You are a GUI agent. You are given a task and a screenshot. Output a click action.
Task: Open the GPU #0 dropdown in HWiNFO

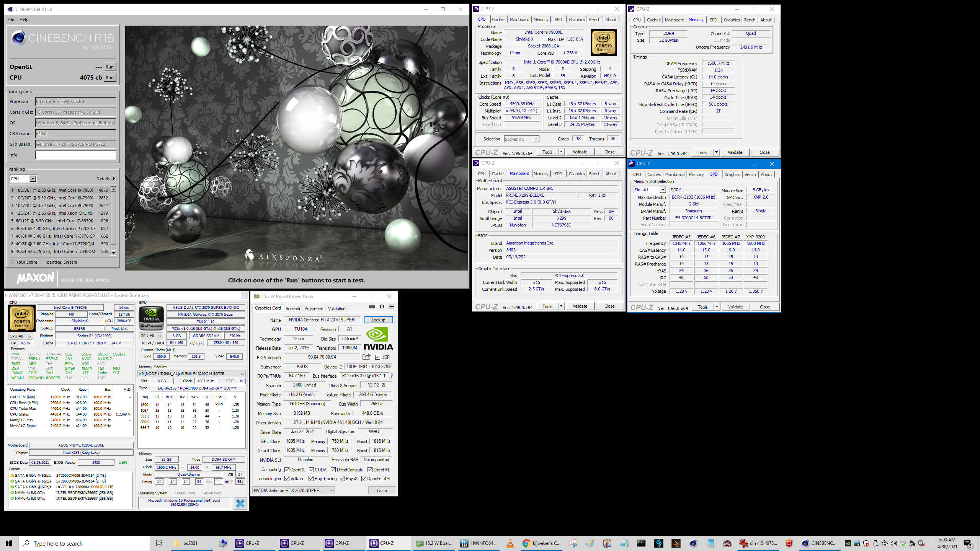pyautogui.click(x=151, y=336)
